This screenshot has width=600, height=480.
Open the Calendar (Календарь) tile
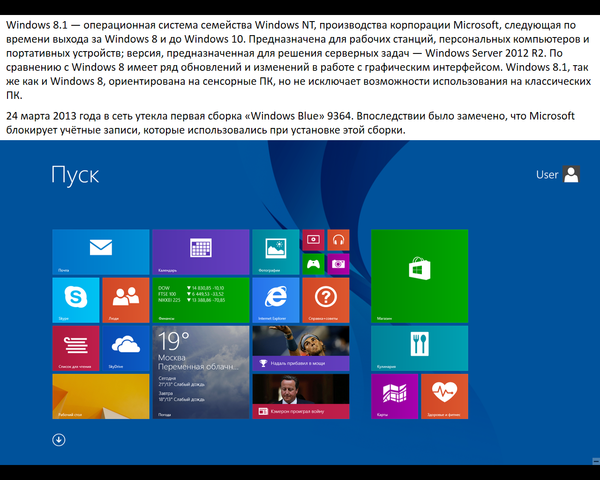200,251
